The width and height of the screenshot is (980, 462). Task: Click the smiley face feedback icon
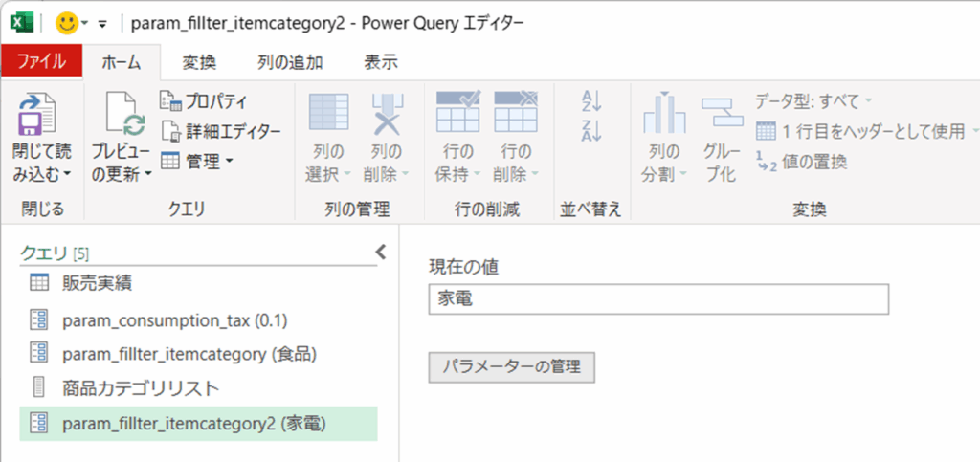coord(67,21)
